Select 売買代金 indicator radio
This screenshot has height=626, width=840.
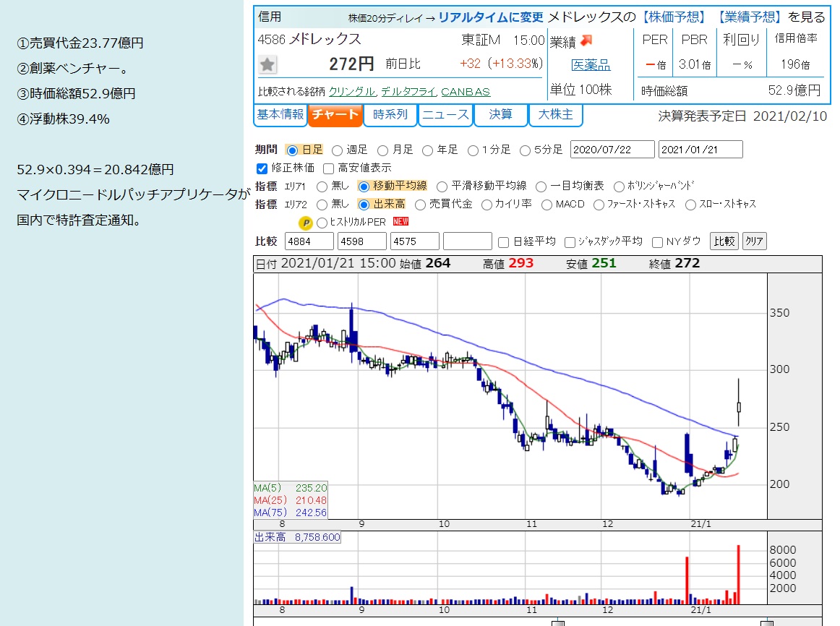(x=421, y=205)
